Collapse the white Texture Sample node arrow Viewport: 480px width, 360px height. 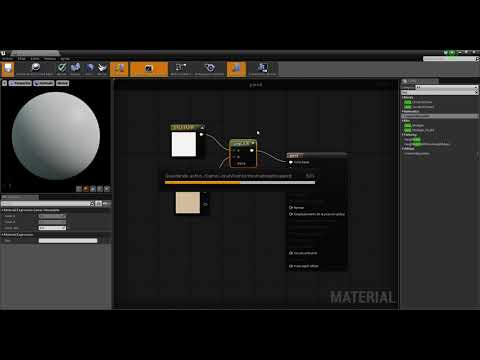coord(202,128)
